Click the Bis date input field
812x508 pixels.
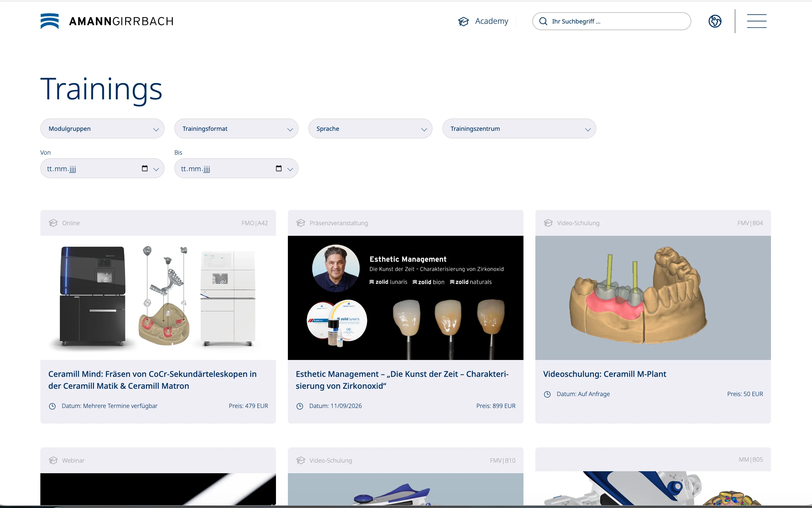point(236,168)
